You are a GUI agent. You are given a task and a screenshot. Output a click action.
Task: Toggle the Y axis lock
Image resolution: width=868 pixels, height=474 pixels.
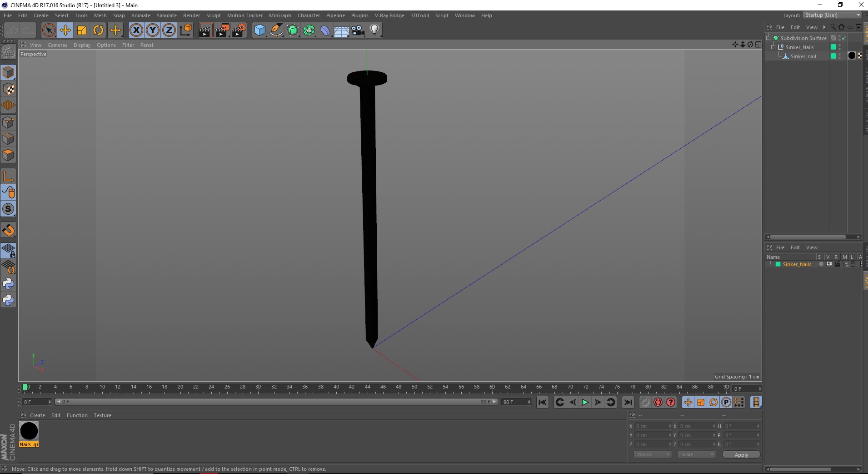point(153,30)
